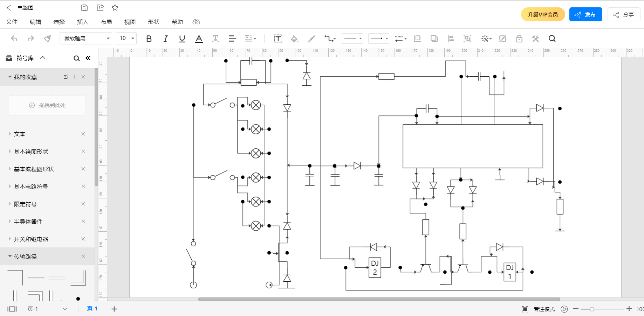
Task: Open the 视图 menu
Action: (130, 22)
